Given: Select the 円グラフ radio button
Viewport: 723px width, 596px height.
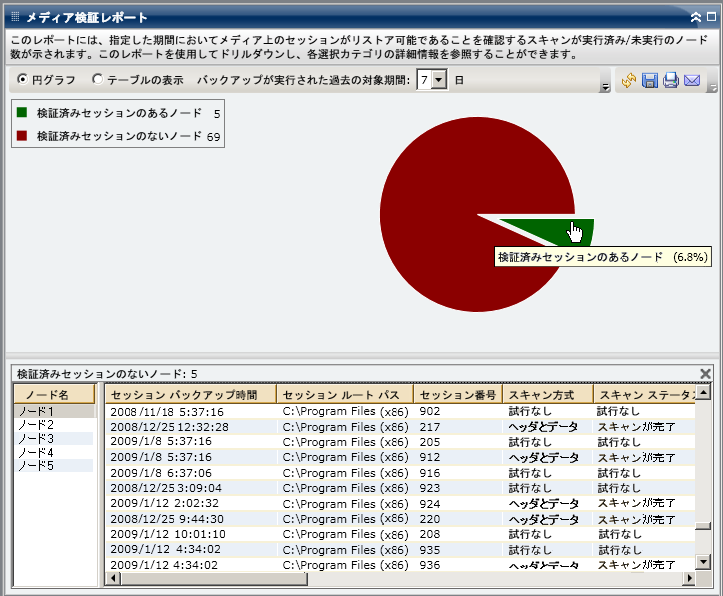Looking at the screenshot, I should point(22,79).
